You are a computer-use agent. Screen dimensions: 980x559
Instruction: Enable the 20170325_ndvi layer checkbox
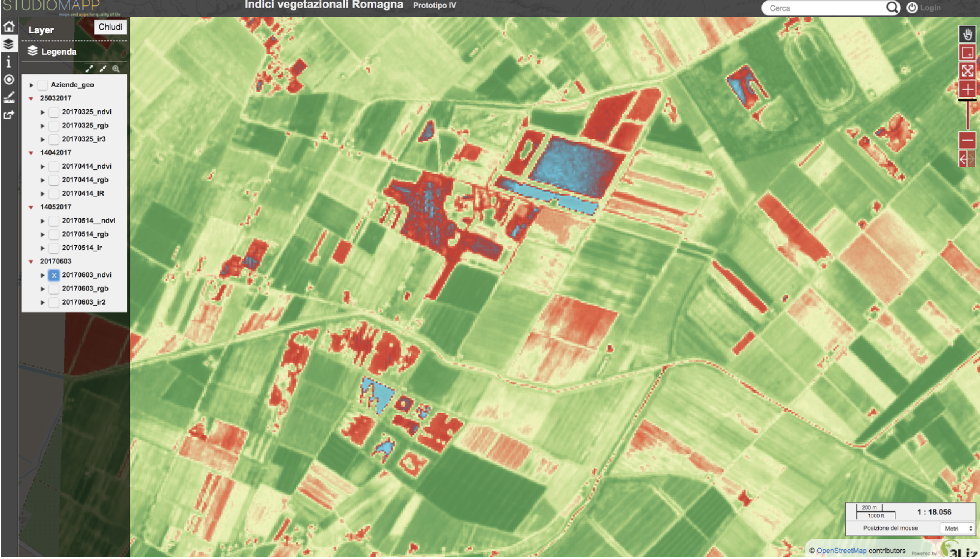point(54,112)
